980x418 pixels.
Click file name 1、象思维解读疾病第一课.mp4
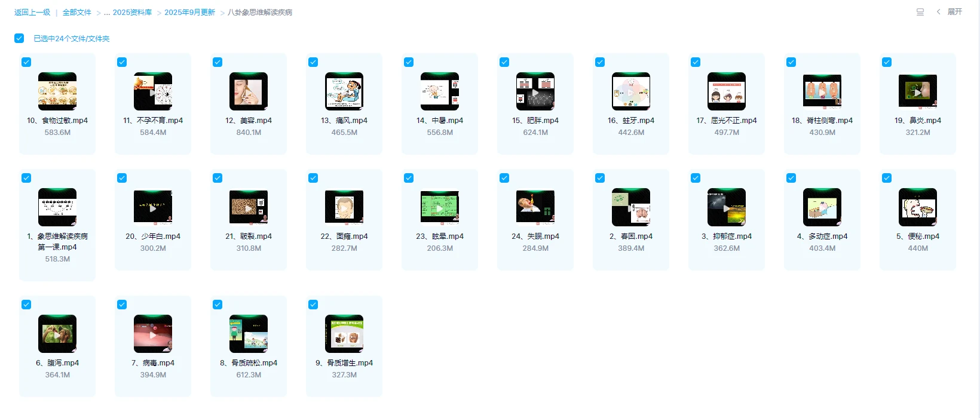57,241
